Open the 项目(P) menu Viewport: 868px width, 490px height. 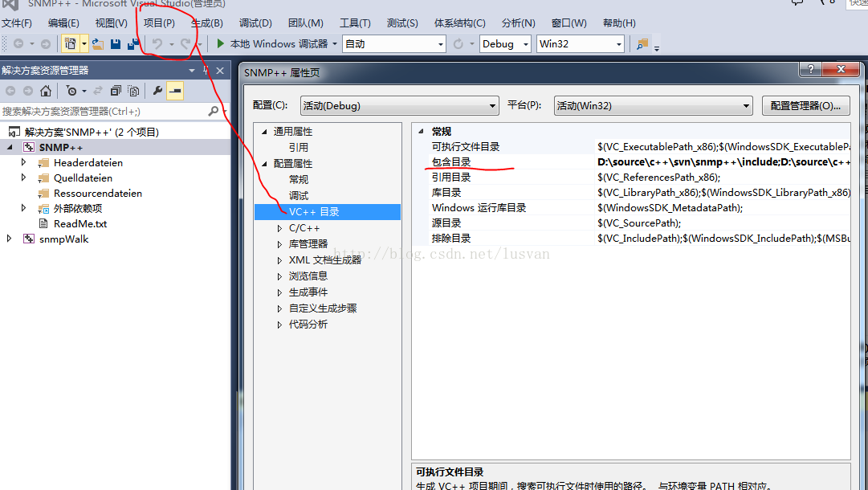tap(159, 23)
